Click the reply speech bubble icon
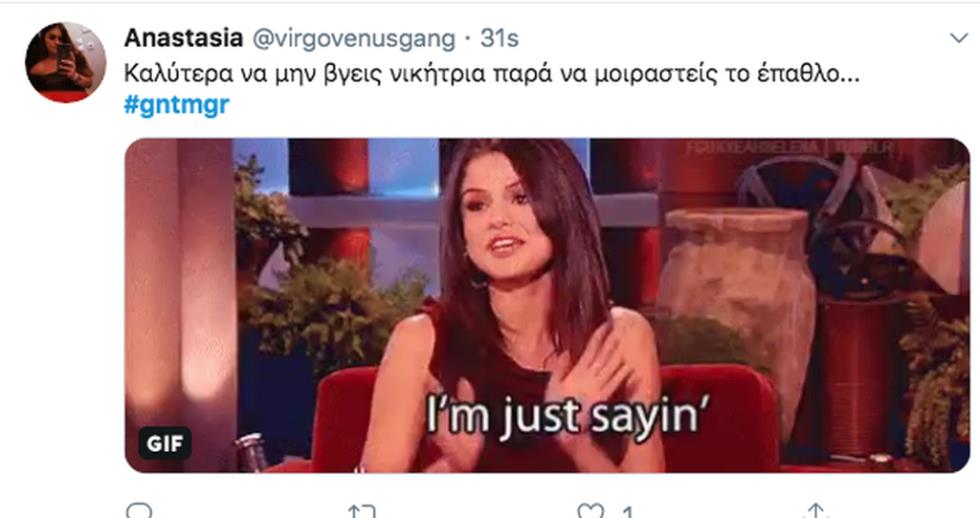The height and width of the screenshot is (518, 980). tap(138, 511)
